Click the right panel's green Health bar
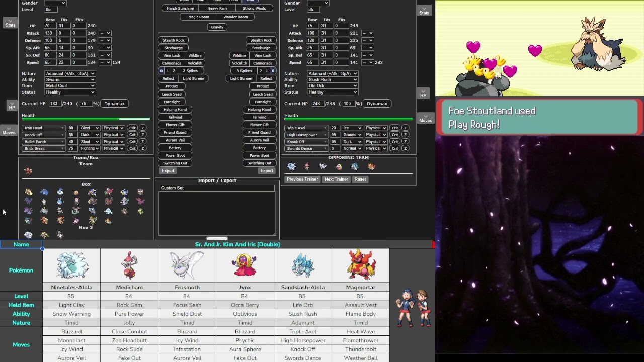644x362 pixels. 348,119
